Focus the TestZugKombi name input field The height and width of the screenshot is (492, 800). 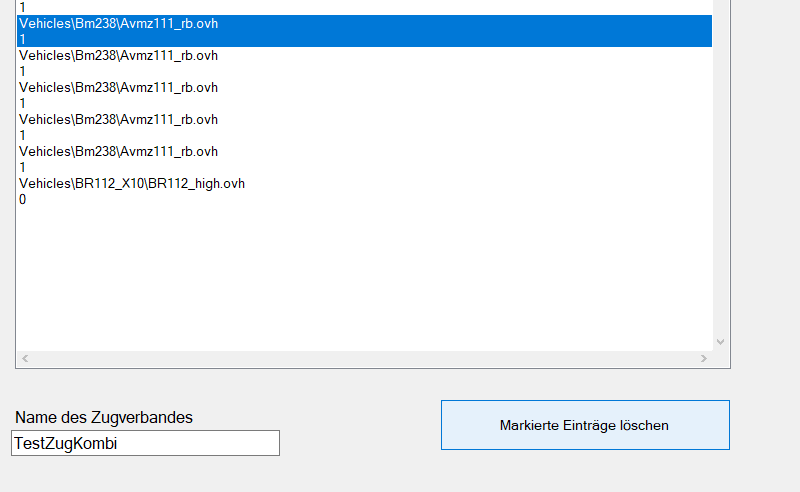tap(145, 443)
